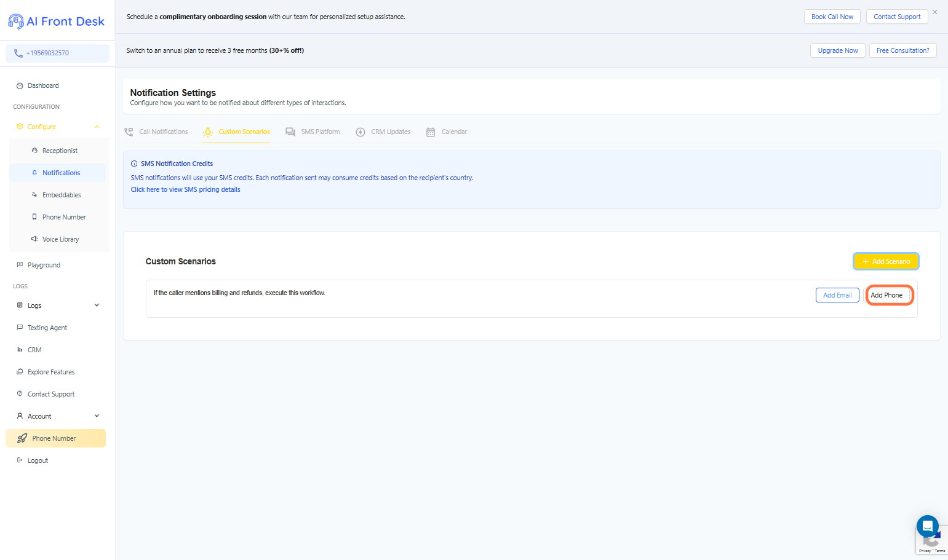Click the AI Front Desk headset logo

(x=16, y=22)
